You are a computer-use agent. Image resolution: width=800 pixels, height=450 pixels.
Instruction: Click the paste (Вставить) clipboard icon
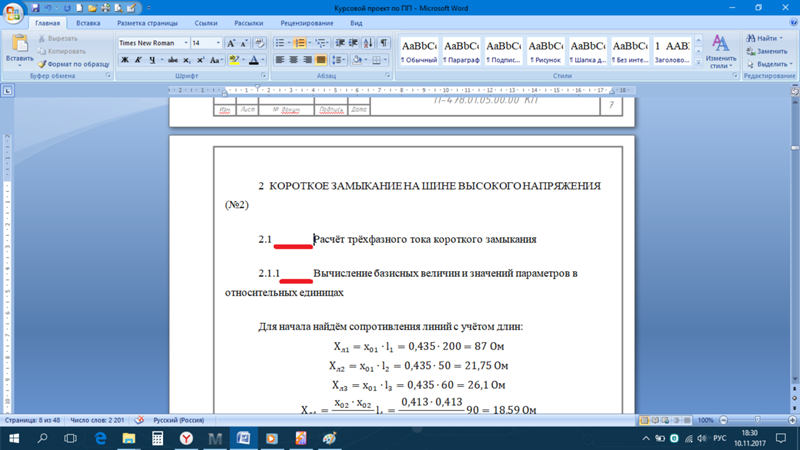(x=19, y=44)
